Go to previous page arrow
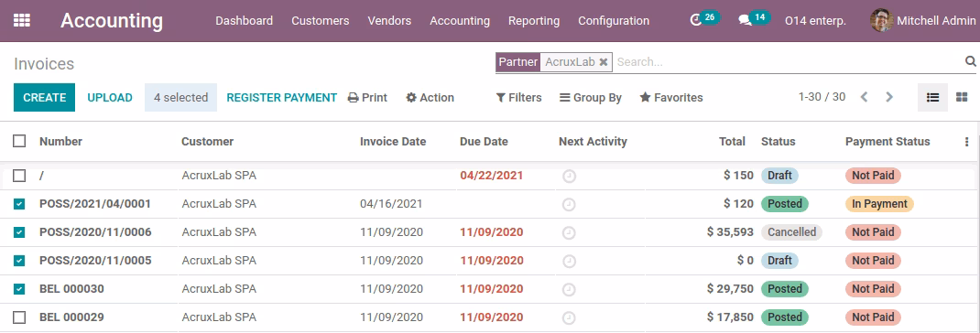 coord(864,97)
